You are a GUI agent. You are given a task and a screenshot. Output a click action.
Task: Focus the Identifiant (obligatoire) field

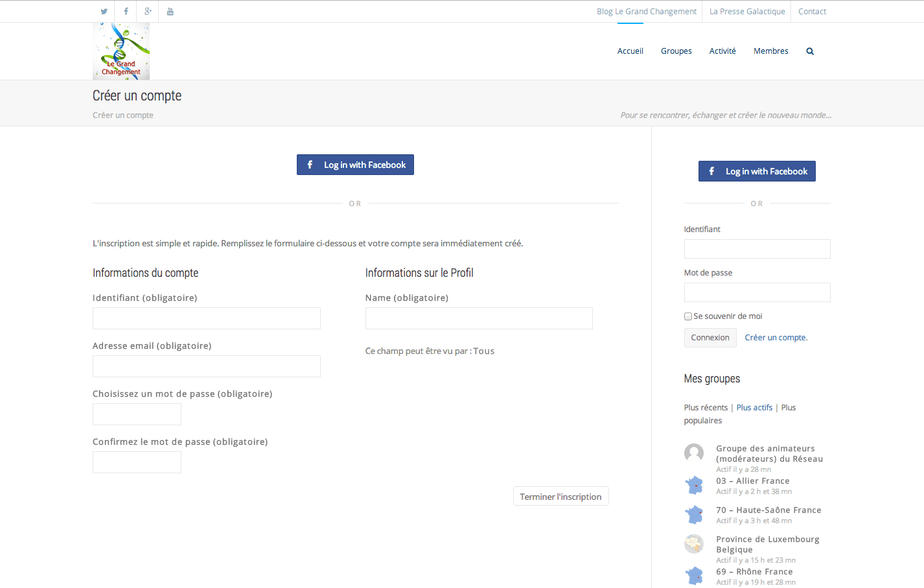pyautogui.click(x=207, y=318)
